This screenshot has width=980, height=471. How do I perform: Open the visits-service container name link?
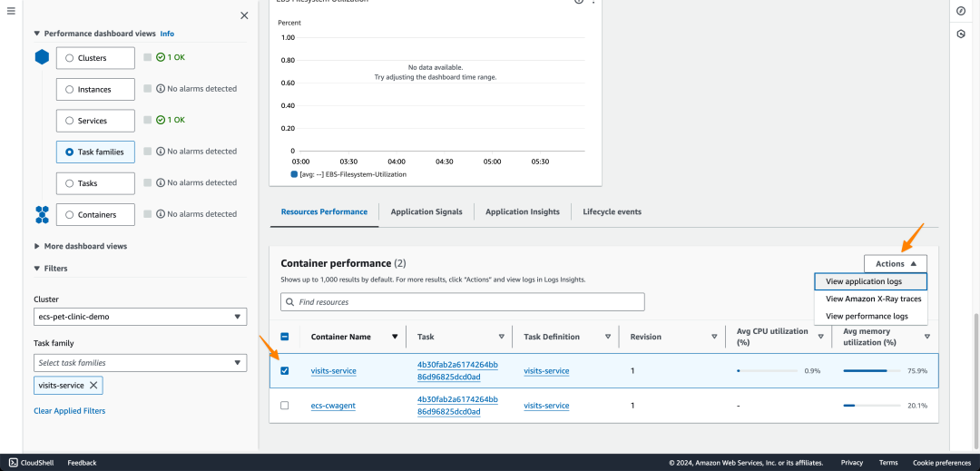[x=334, y=371]
